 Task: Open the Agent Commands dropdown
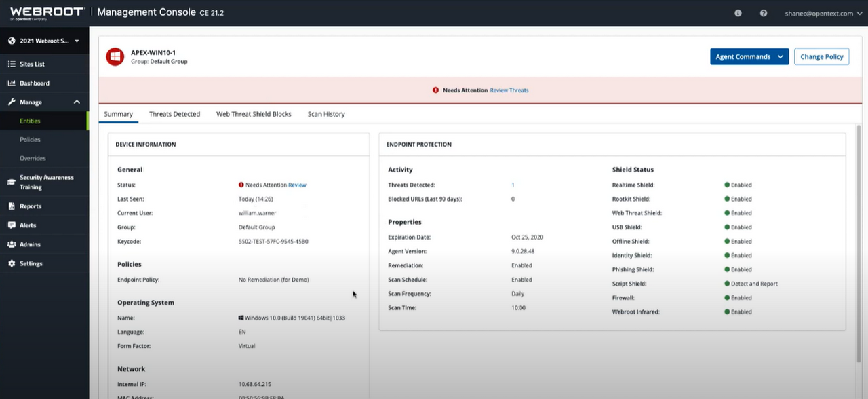[x=749, y=57]
